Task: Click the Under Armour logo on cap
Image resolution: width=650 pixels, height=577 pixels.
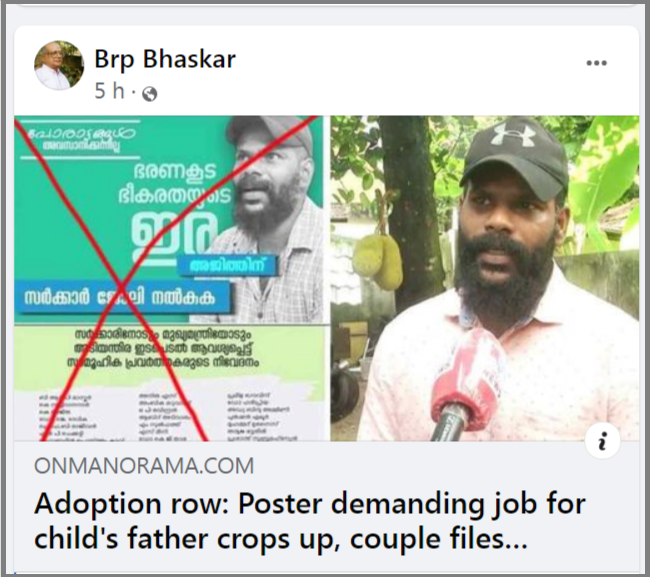Action: pyautogui.click(x=514, y=133)
